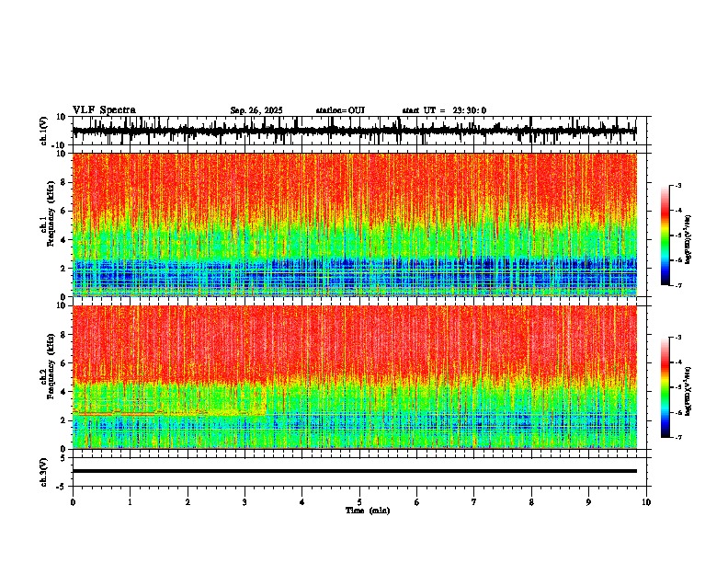Click time axis tick label "1"
The width and height of the screenshot is (728, 563).
click(130, 502)
